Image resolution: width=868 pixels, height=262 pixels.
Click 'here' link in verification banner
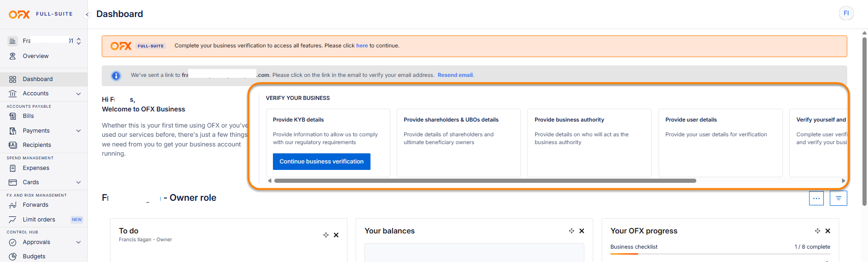(362, 46)
